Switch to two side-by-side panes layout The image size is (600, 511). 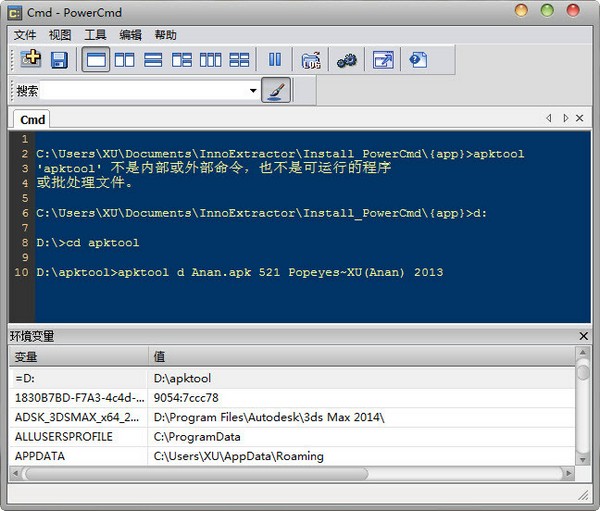click(x=124, y=60)
